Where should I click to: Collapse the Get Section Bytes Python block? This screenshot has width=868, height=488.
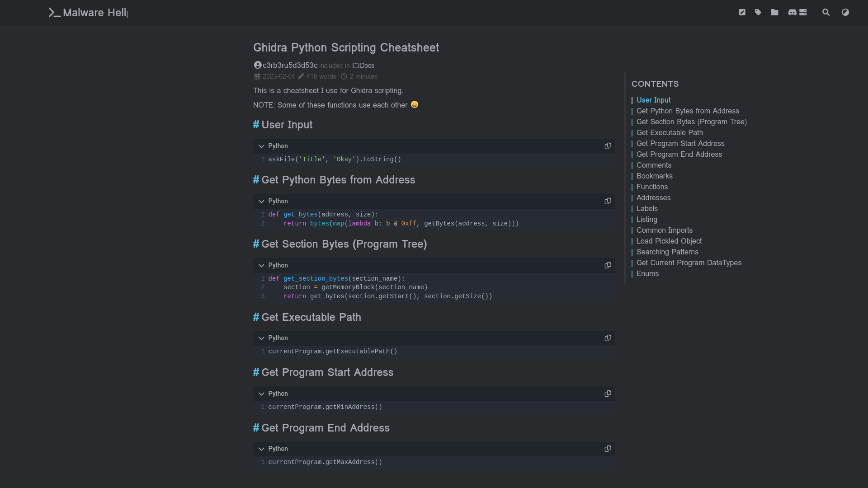tap(261, 265)
